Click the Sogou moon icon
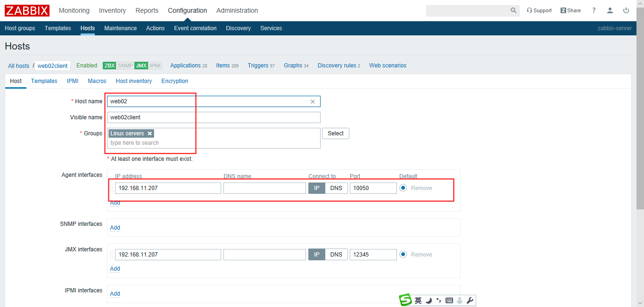Viewport: 644px width, 307px height. pos(429,300)
